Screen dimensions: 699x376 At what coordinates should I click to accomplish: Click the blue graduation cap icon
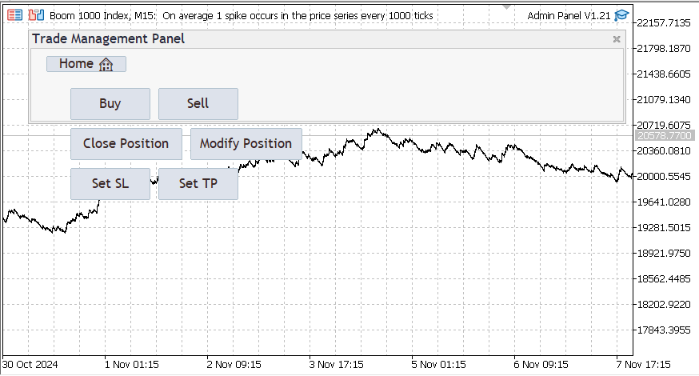621,16
